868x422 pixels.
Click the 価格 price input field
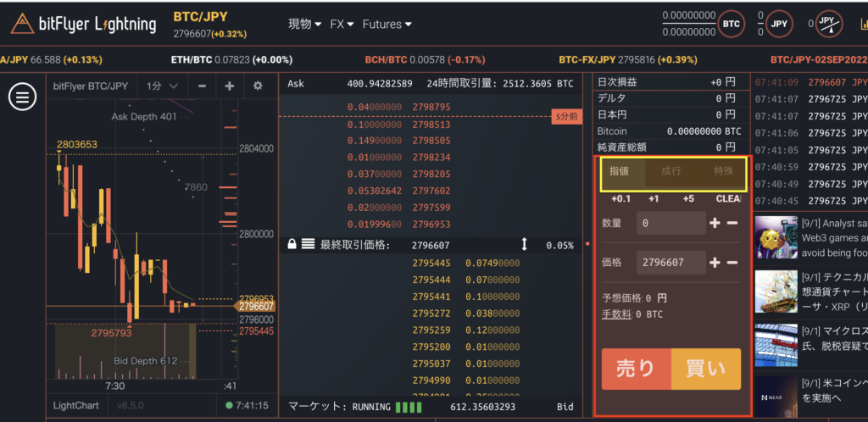pos(671,262)
